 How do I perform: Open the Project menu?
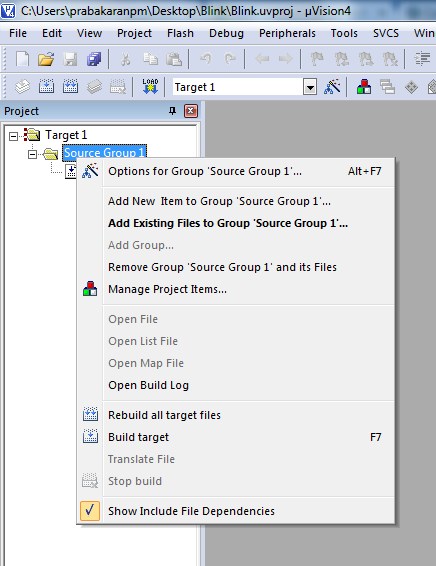134,33
